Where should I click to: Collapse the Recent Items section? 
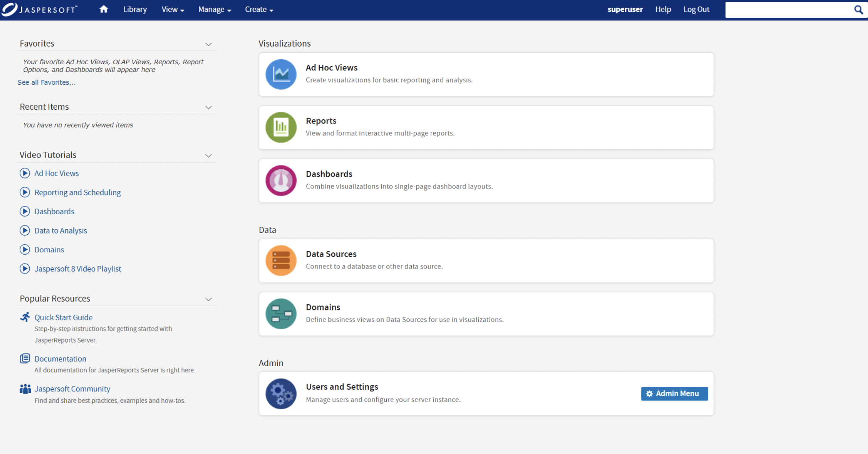(209, 107)
